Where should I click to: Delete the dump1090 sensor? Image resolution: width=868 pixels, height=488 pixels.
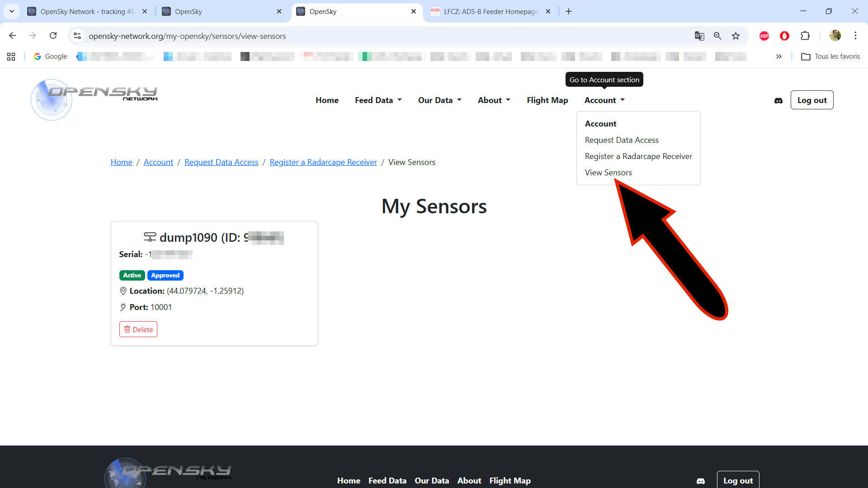pos(138,329)
